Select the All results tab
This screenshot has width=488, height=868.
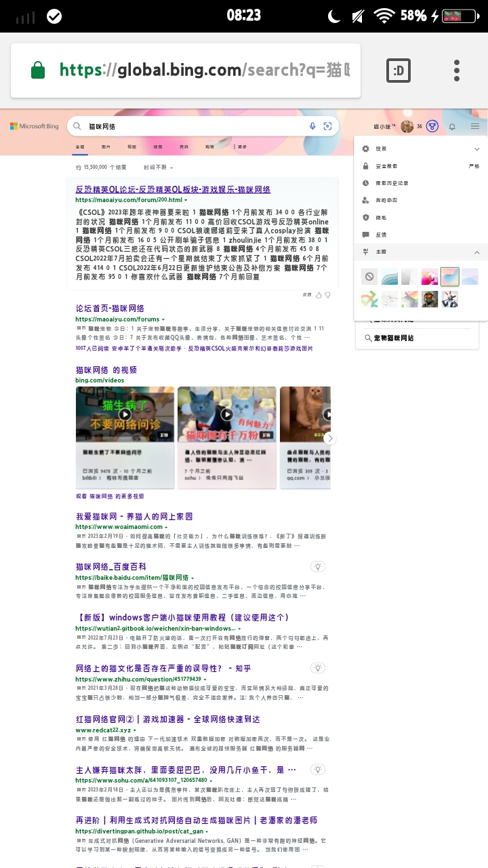pos(80,146)
